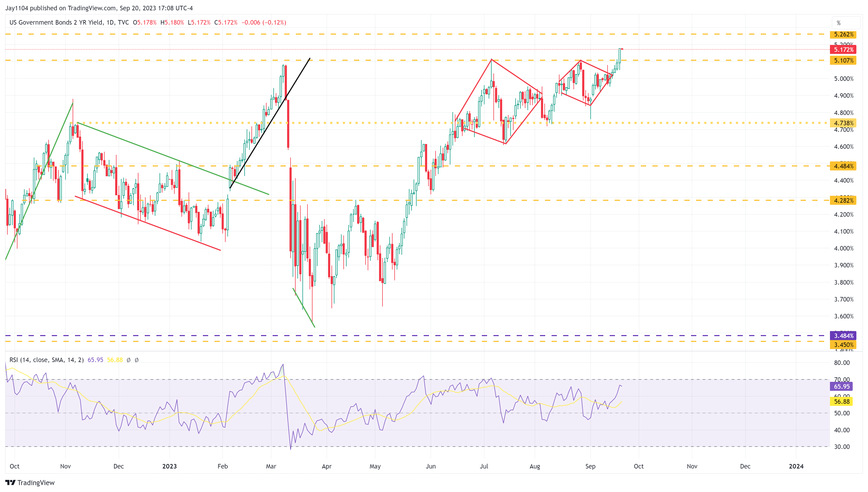Click the purple RSI 65.95 axis label
Image resolution: width=868 pixels, height=492 pixels.
841,387
